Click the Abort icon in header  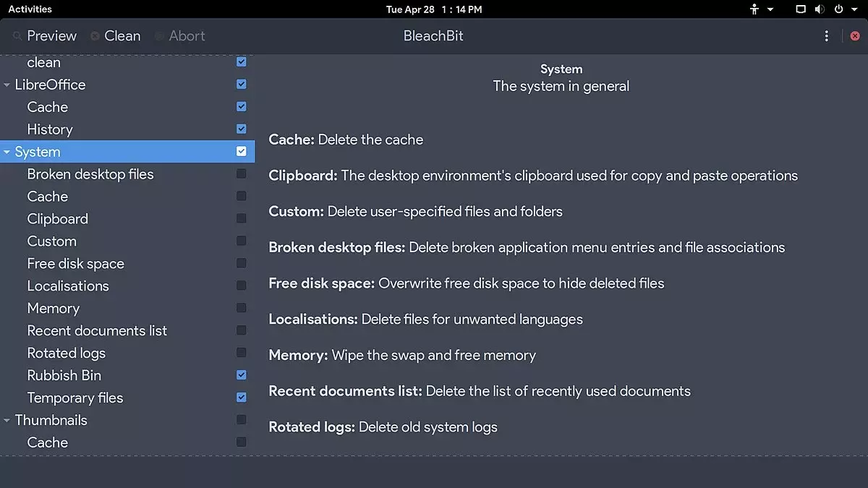point(159,36)
